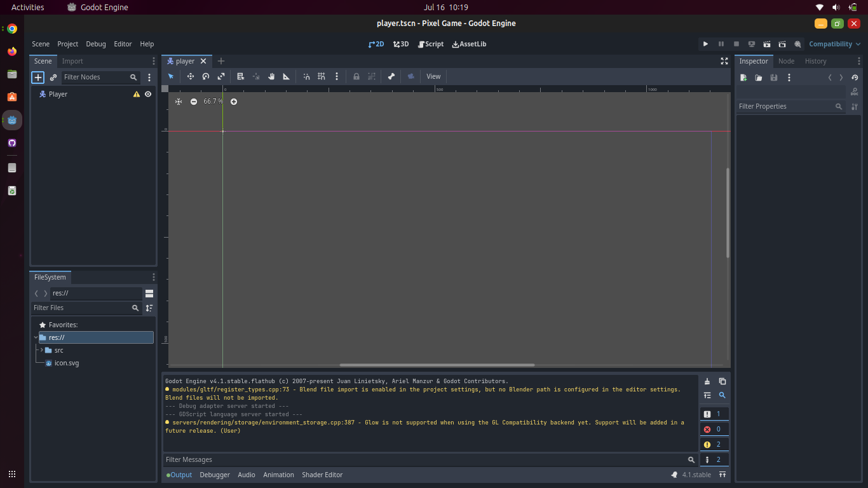Screen dimensions: 868x488
Task: Open the Project menu
Action: (67, 44)
